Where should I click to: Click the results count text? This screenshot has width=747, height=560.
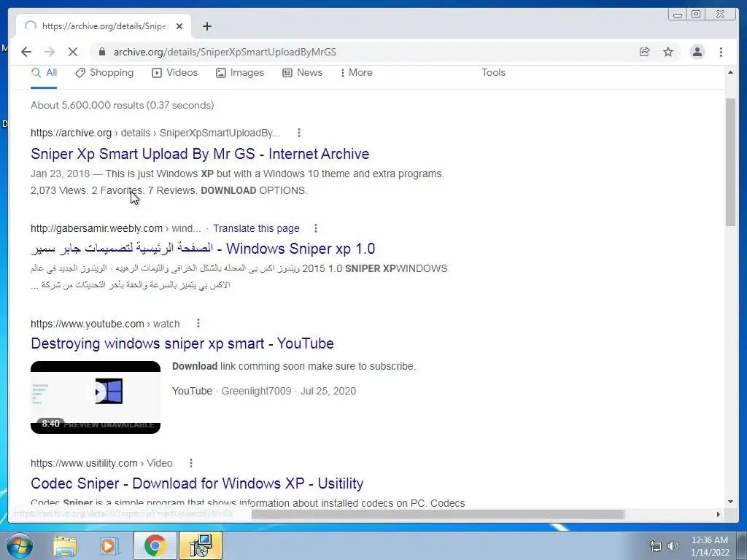[123, 105]
